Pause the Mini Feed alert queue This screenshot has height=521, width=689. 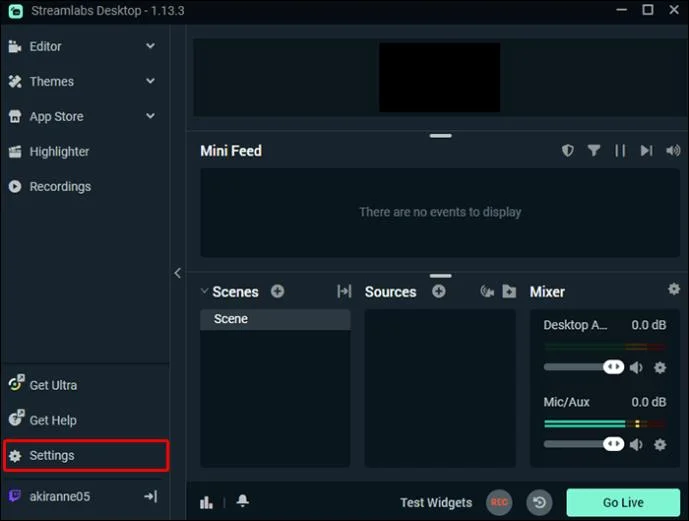pos(620,151)
